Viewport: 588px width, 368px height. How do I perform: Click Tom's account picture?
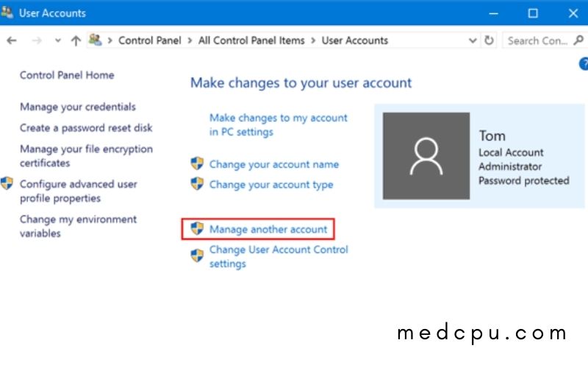point(426,156)
